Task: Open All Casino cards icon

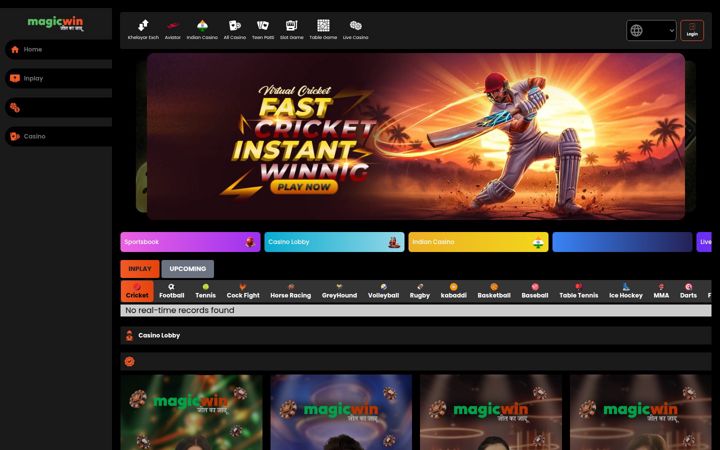Action: coord(235,30)
